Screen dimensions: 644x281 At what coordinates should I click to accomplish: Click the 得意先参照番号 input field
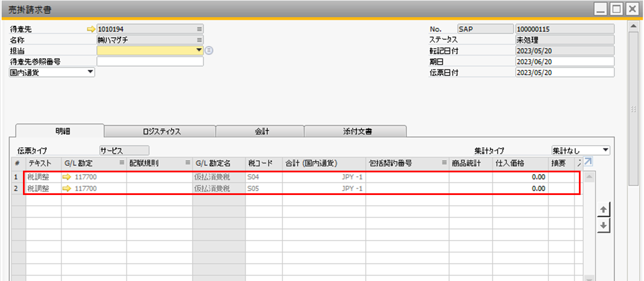coord(150,62)
